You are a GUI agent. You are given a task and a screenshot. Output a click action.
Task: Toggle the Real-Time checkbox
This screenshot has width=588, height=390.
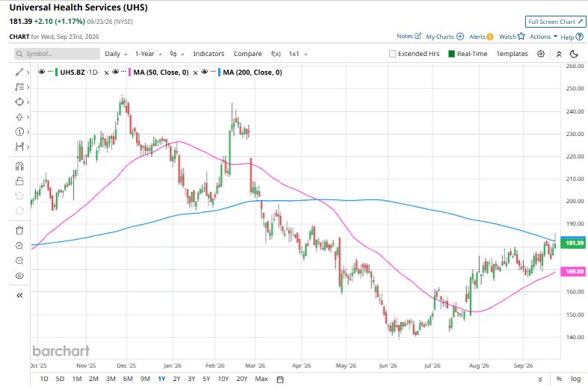(x=451, y=54)
